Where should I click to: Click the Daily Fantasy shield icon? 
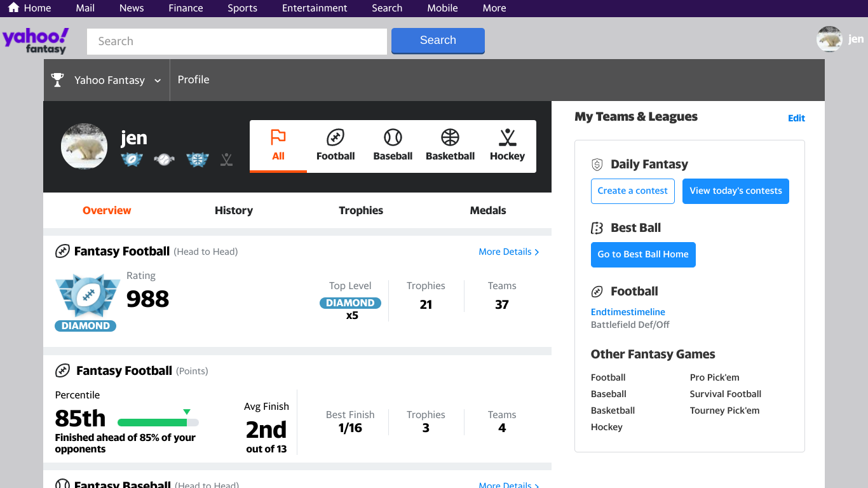(x=597, y=165)
